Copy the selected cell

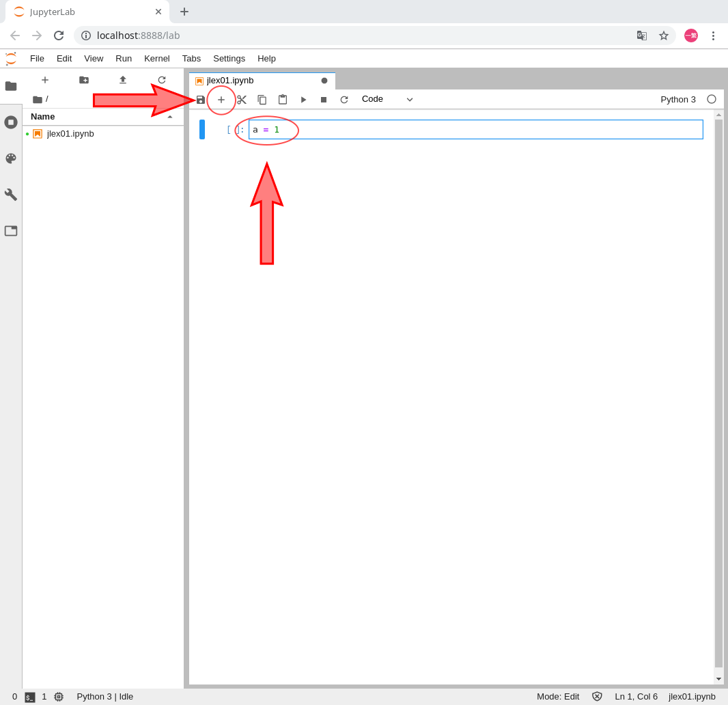coord(262,100)
